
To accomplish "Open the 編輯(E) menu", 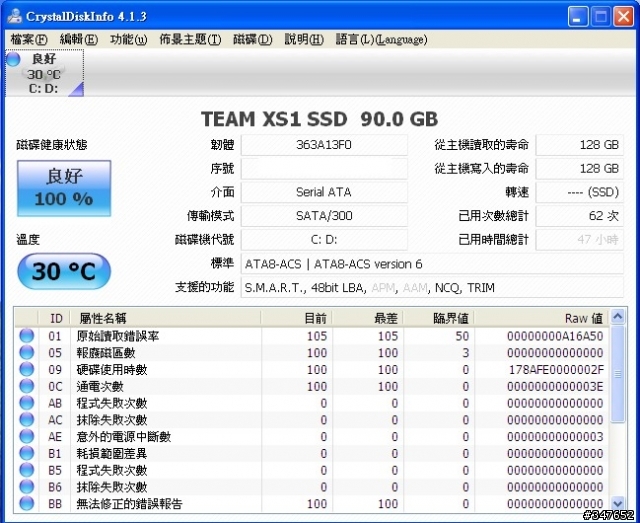I will click(x=78, y=39).
